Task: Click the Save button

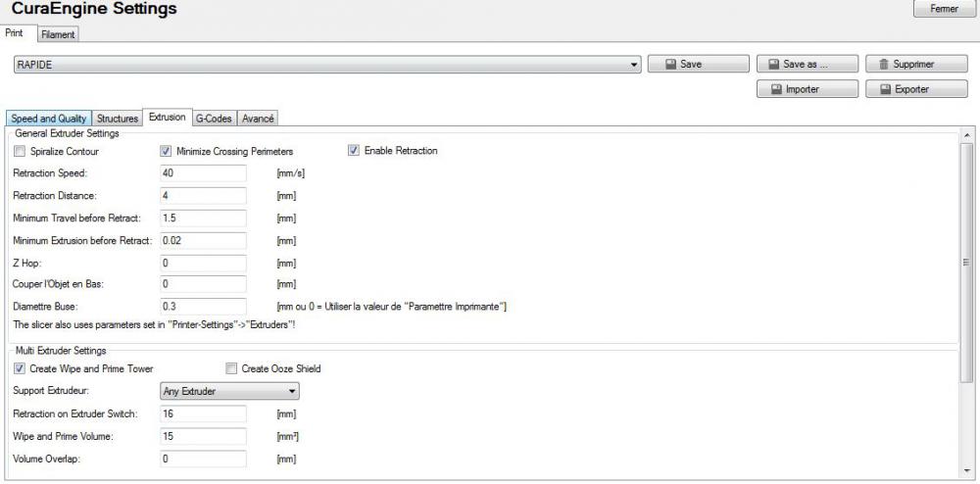Action: pyautogui.click(x=698, y=65)
